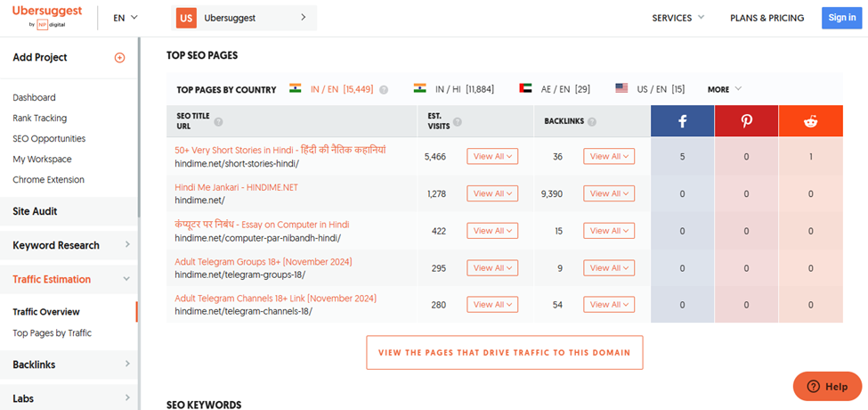This screenshot has width=868, height=410.
Task: Select the US / EN country tab
Action: pos(651,89)
